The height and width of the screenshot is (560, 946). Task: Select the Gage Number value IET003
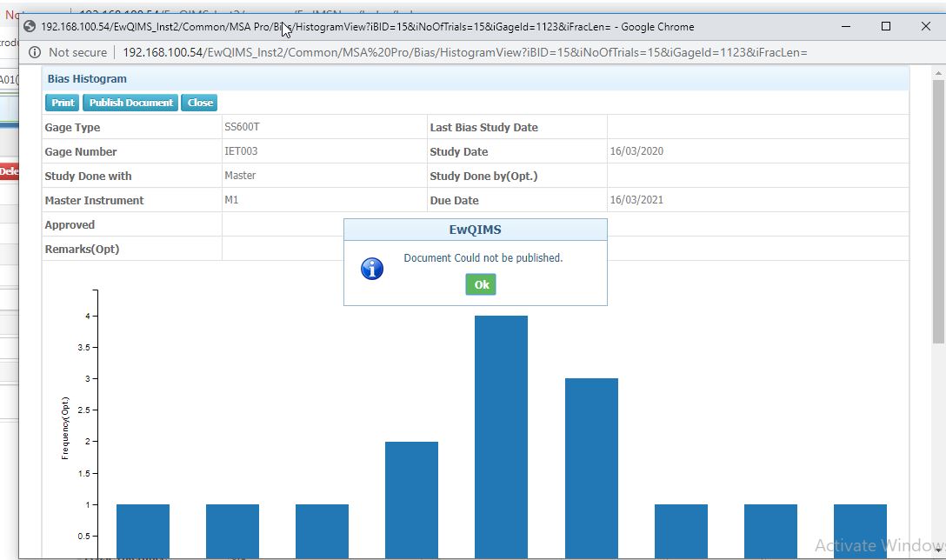point(241,150)
